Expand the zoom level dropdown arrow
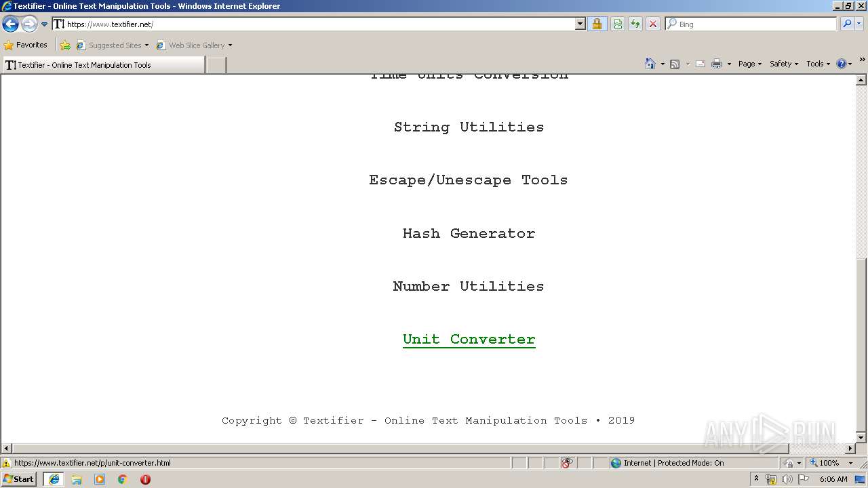Image resolution: width=868 pixels, height=488 pixels. coord(850,463)
